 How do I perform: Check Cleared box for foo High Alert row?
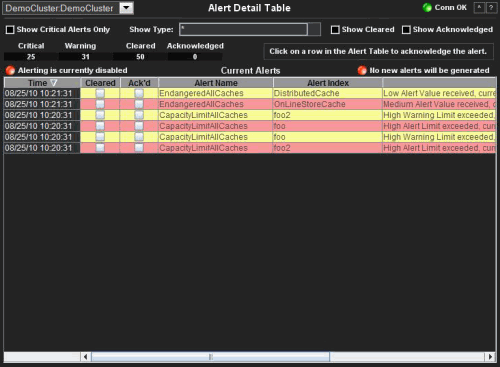(100, 126)
